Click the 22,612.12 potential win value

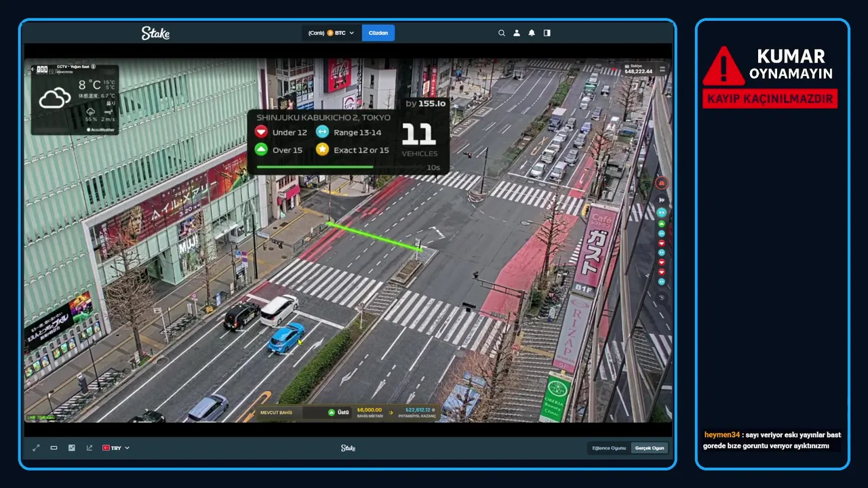tap(418, 410)
